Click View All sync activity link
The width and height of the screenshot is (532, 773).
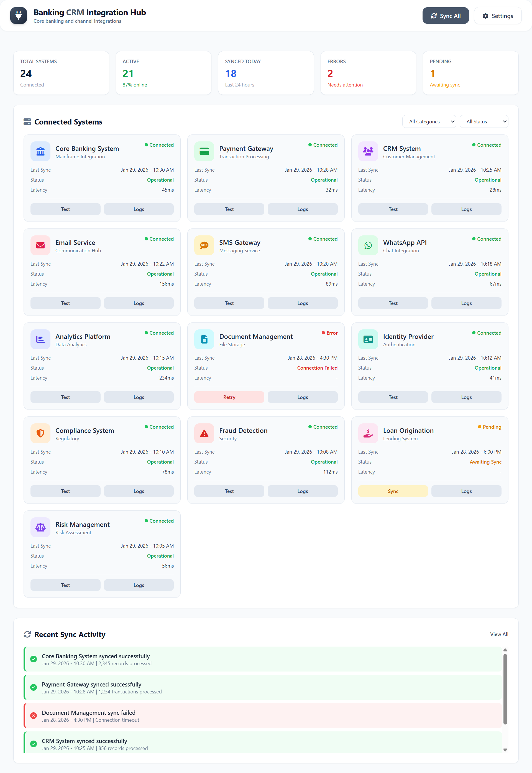(x=499, y=634)
